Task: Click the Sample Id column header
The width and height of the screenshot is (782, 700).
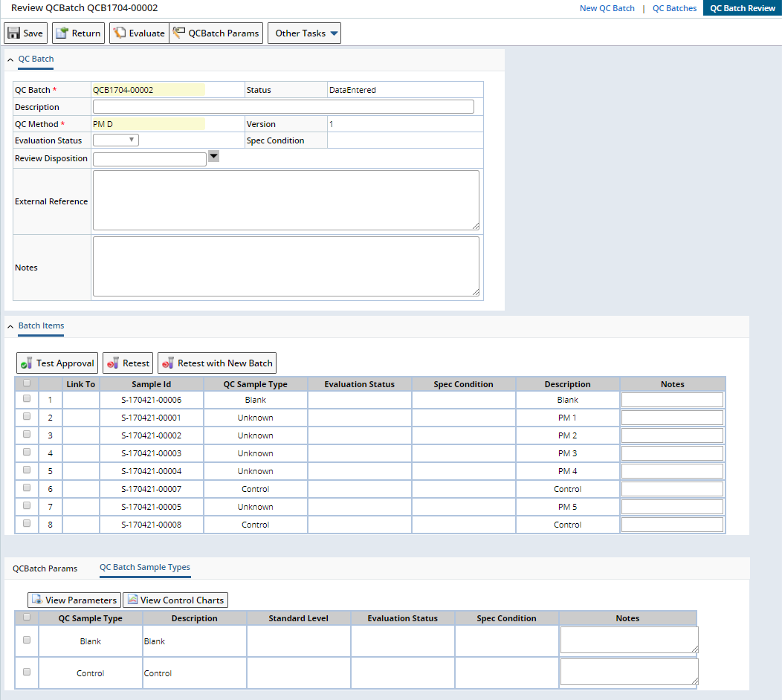Action: click(152, 384)
